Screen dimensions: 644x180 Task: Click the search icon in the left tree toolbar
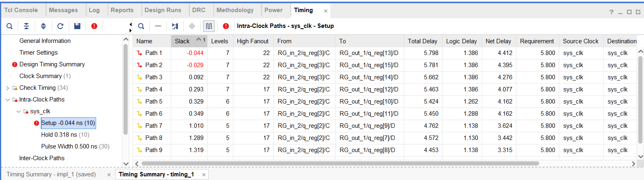pyautogui.click(x=10, y=26)
